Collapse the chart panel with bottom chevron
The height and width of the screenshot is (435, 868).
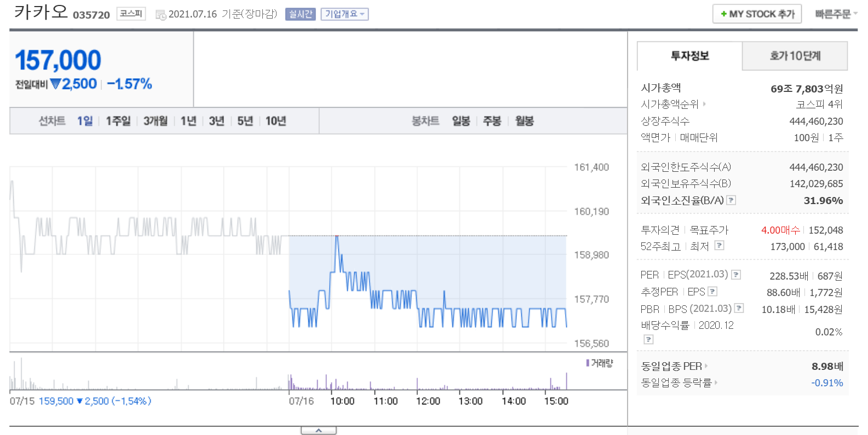coord(319,431)
